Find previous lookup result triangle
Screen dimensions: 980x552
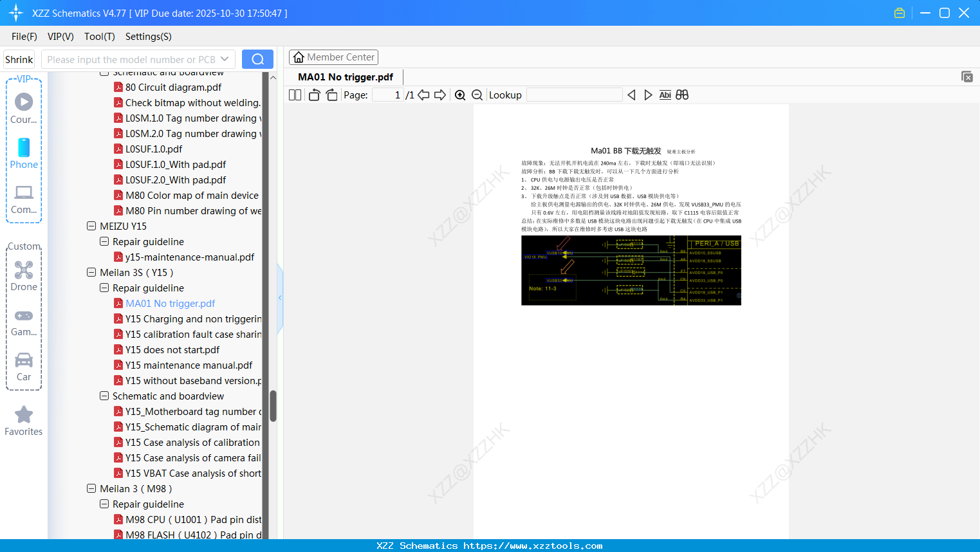(x=631, y=95)
